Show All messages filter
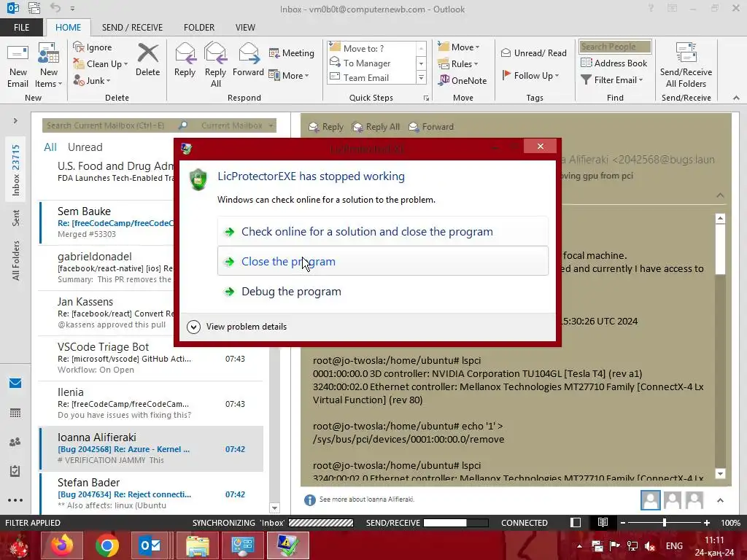Screen dimensions: 747x560 tap(50, 147)
